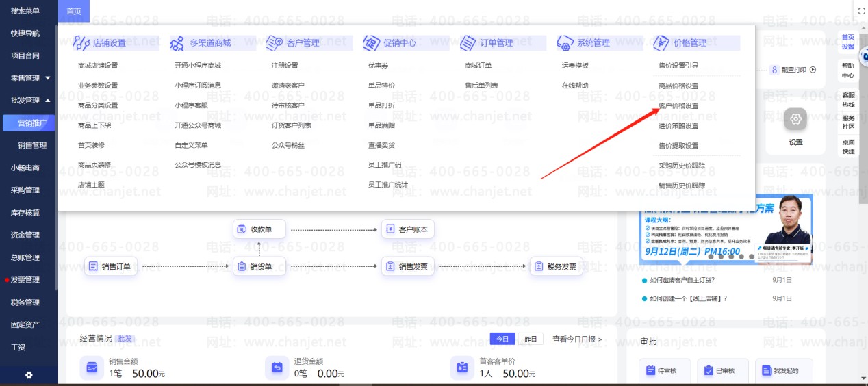The width and height of the screenshot is (868, 386).
Task: Open 优惠券 menu entry
Action: pyautogui.click(x=378, y=66)
